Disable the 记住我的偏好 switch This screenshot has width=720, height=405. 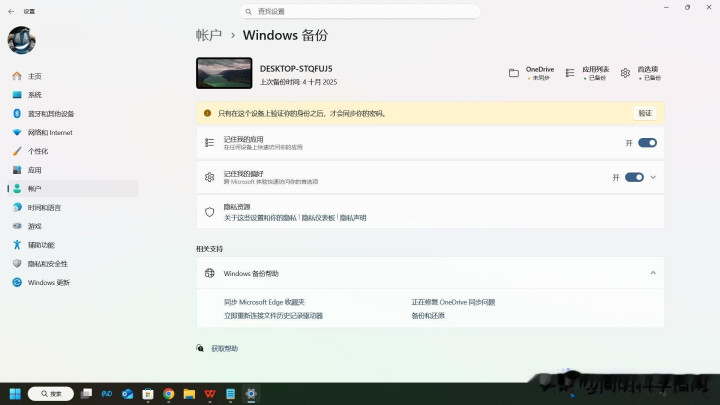(634, 177)
